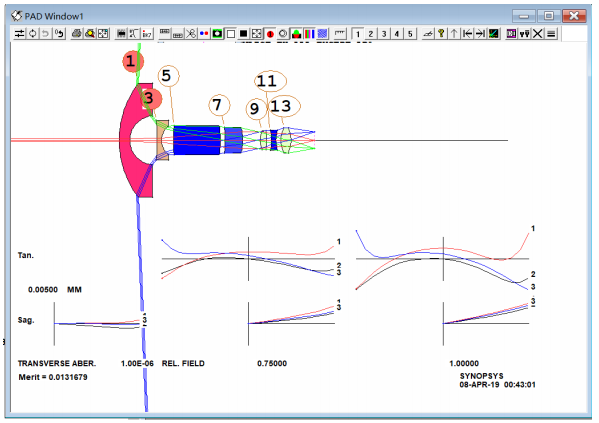
Task: Open the sliders settings icon in the toolbar
Action: point(19,34)
